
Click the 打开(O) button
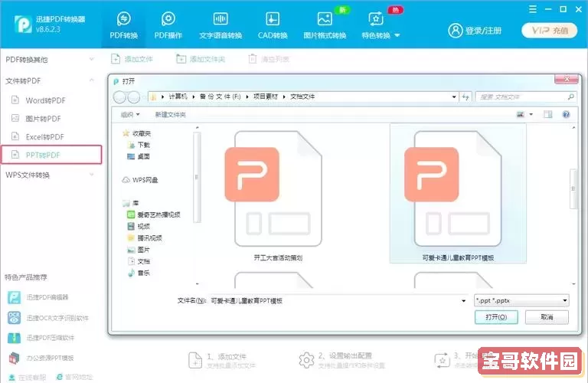pos(496,317)
